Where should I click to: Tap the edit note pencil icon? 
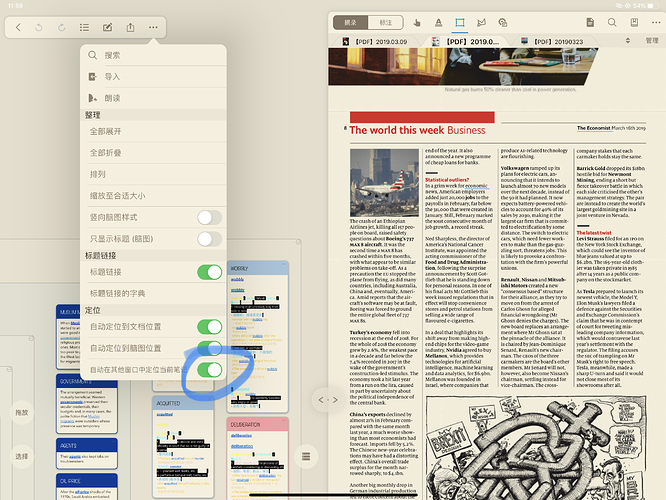[107, 28]
